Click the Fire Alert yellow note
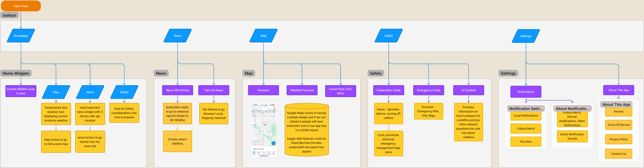 tap(526, 142)
